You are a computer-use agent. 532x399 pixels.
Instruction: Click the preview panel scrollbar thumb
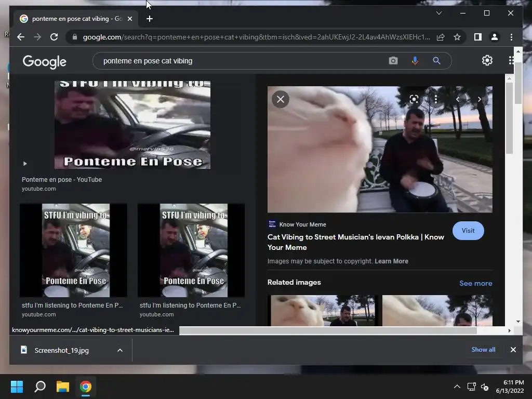(x=509, y=118)
